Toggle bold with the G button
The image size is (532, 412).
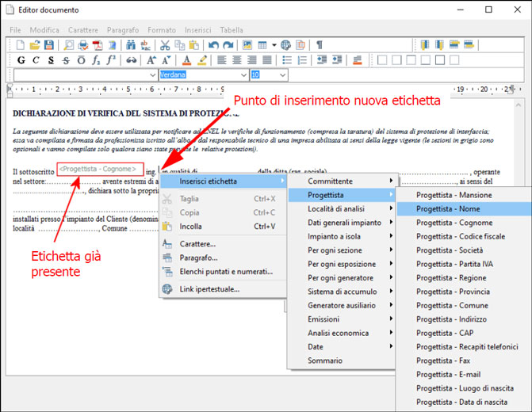click(21, 60)
